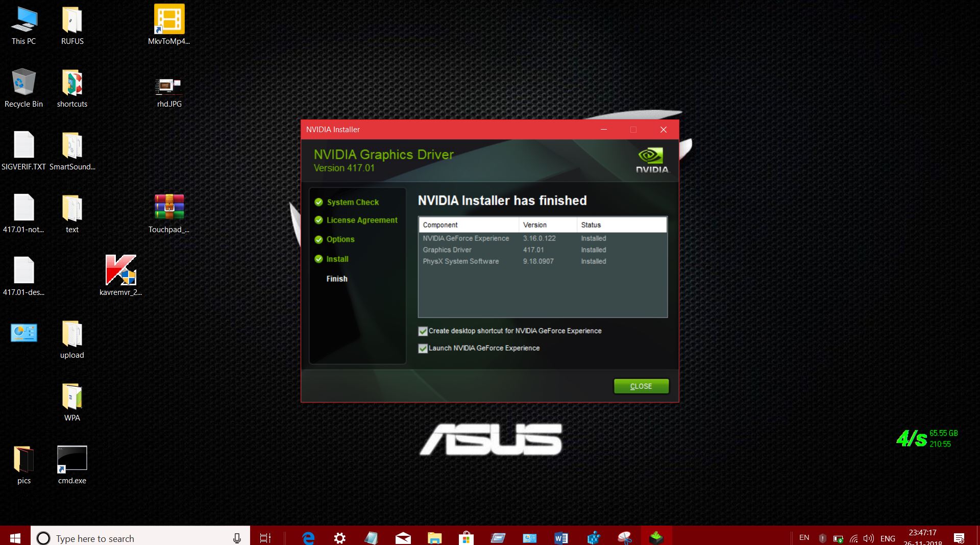980x545 pixels.
Task: Uncheck Create desktop shortcut for GeForce Experience
Action: coord(423,331)
